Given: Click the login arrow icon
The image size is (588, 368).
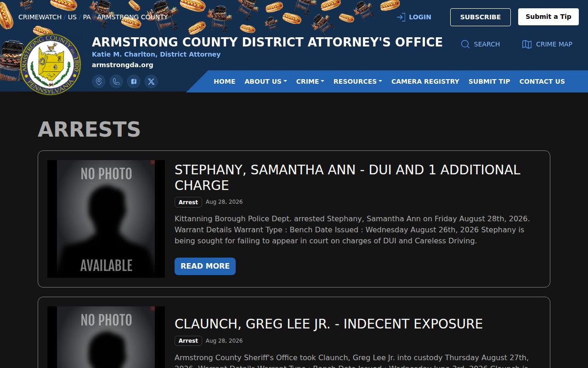Looking at the screenshot, I should pyautogui.click(x=401, y=17).
